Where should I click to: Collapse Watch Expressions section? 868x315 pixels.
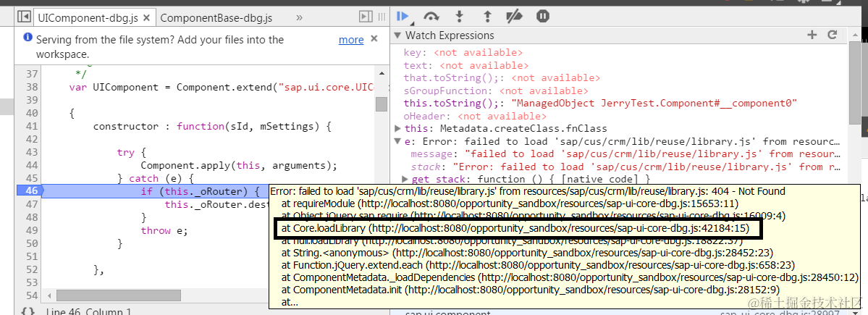(397, 35)
